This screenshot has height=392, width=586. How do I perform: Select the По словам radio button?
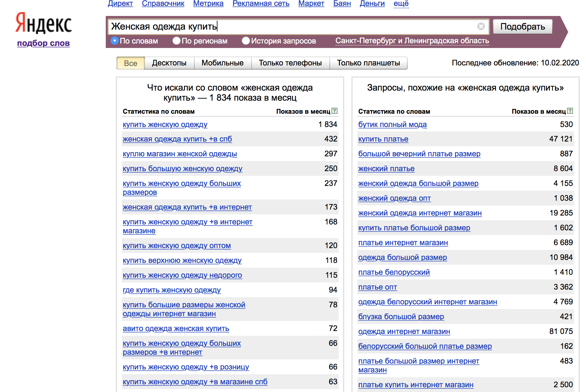click(x=115, y=41)
